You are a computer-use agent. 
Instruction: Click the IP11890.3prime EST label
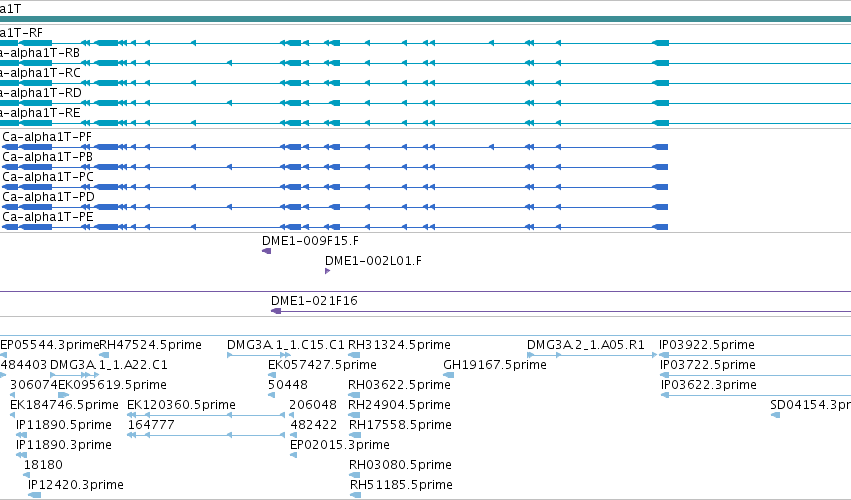click(64, 445)
